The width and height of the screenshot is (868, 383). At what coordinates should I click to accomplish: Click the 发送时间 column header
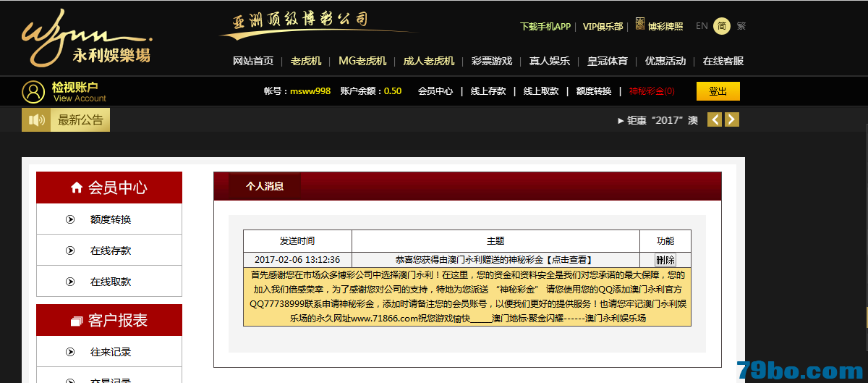[x=297, y=241]
